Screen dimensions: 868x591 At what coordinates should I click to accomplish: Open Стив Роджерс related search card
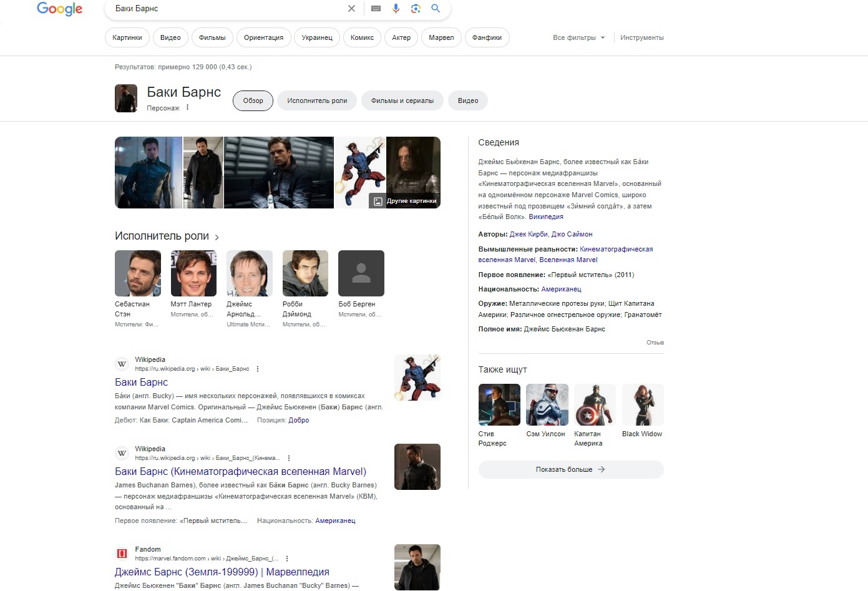coord(499,416)
